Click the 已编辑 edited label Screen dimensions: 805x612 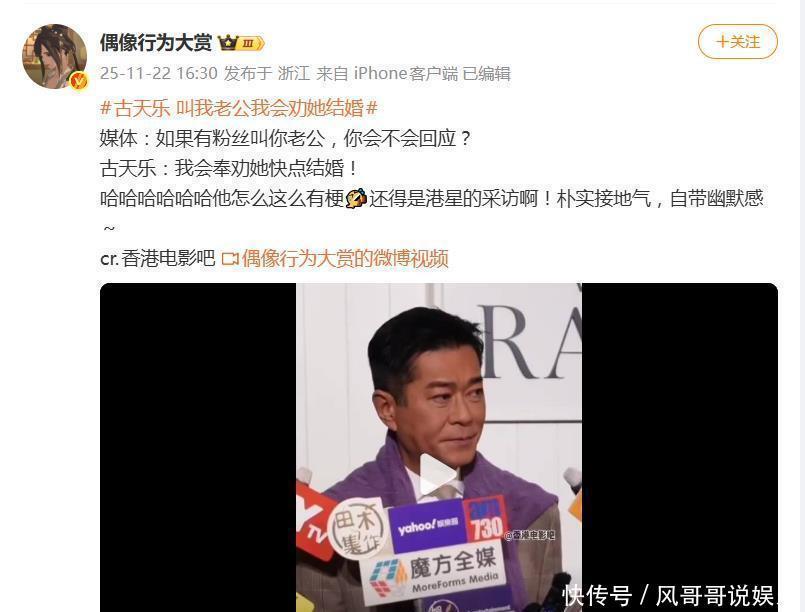click(487, 73)
